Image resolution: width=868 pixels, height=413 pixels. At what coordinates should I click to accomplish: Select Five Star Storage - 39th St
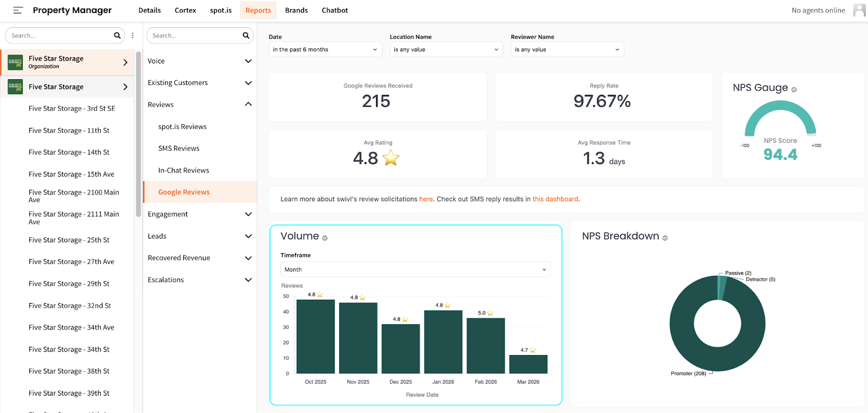tap(69, 393)
